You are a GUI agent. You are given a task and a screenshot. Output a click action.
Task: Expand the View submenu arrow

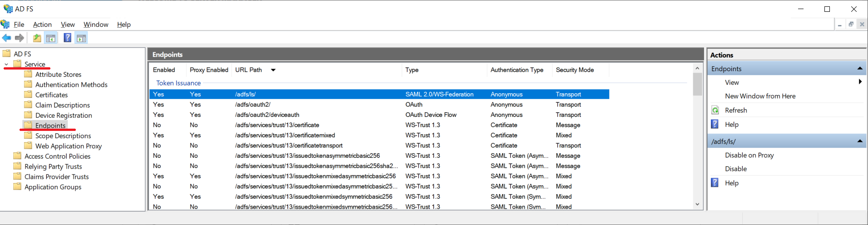pyautogui.click(x=860, y=82)
